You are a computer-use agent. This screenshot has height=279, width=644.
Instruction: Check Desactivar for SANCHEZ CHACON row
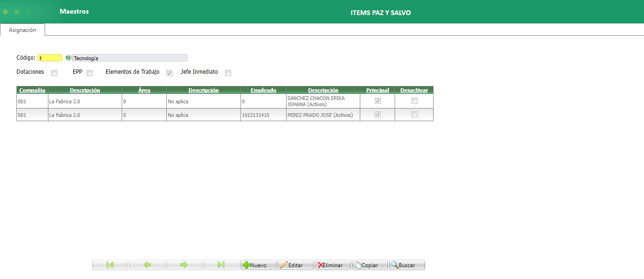[414, 101]
